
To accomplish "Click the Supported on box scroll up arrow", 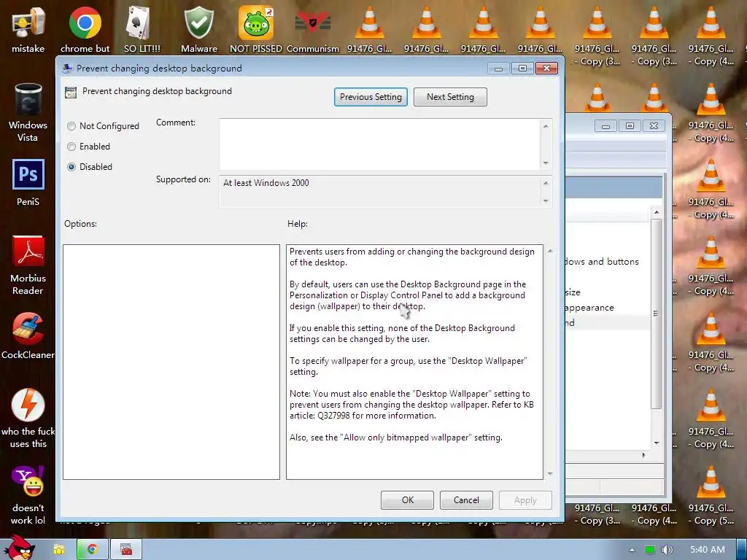I will [546, 183].
